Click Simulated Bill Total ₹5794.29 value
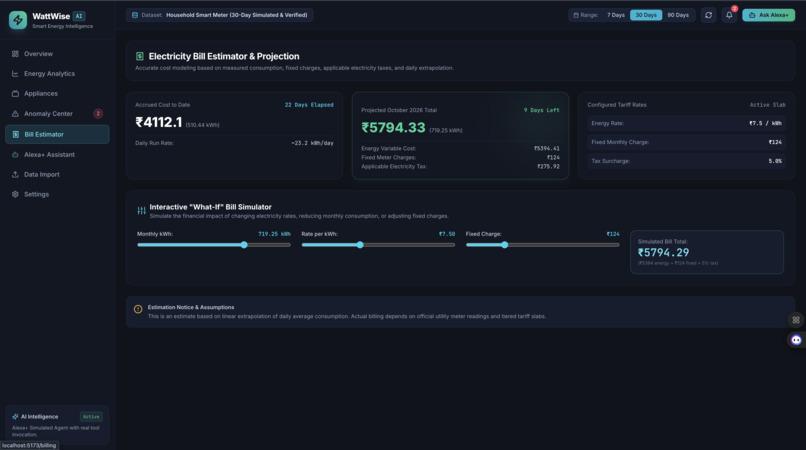This screenshot has height=450, width=806. pos(663,253)
